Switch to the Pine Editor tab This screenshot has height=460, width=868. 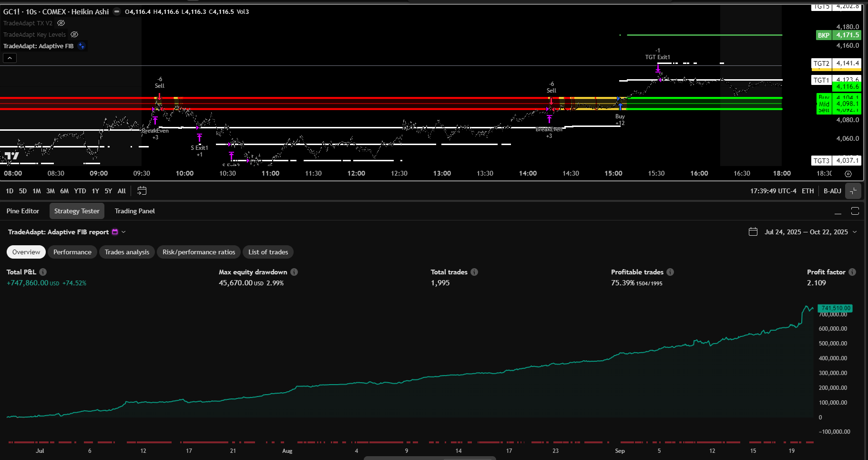23,211
